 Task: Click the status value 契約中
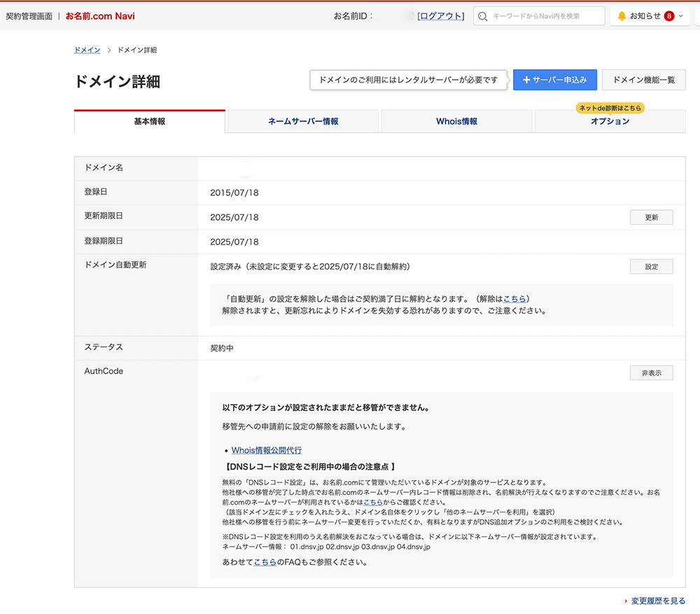[222, 348]
